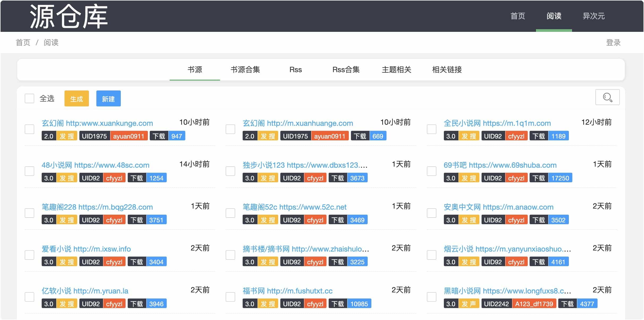The width and height of the screenshot is (644, 320).
Task: Open 安奥中文网 https://m.anaow.com link
Action: click(x=498, y=207)
